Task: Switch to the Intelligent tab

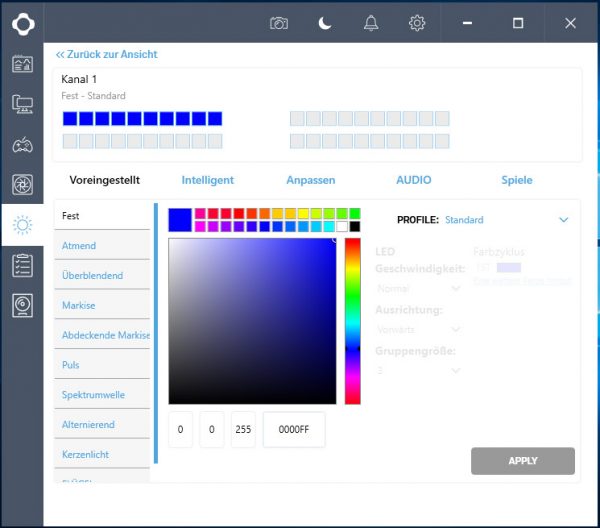Action: tap(207, 180)
